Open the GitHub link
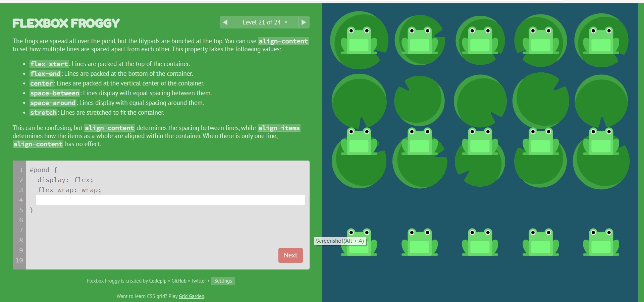Image resolution: width=644 pixels, height=302 pixels. tap(178, 281)
